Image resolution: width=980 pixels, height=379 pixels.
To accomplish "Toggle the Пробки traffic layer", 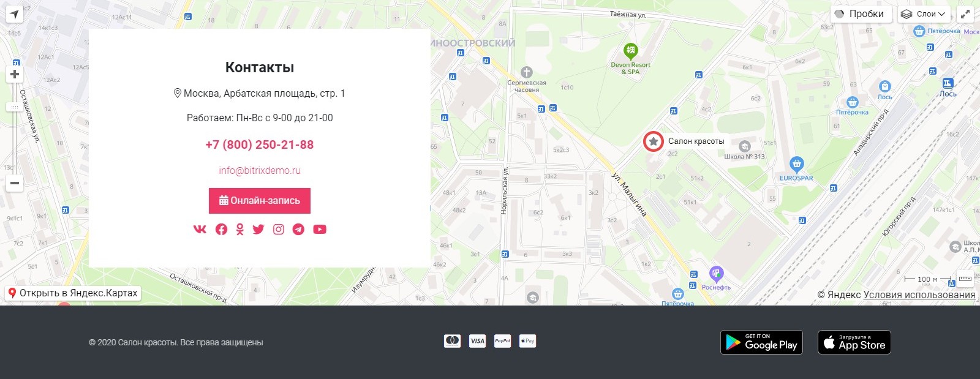I will (860, 14).
